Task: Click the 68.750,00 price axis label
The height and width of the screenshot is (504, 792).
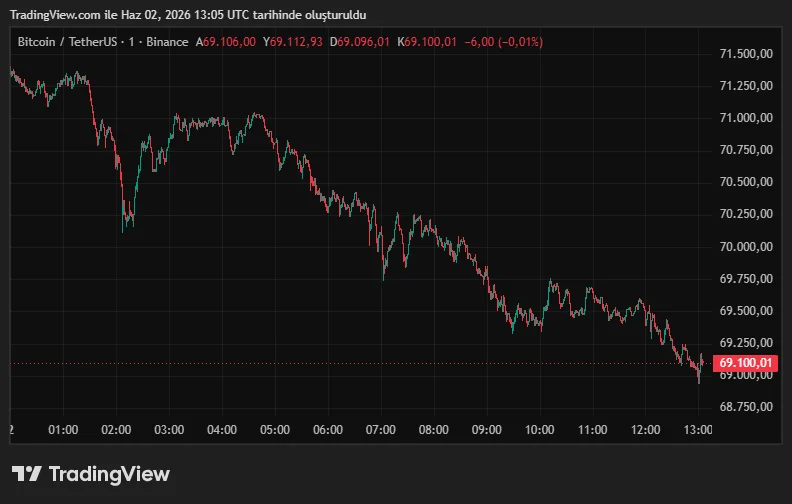Action: click(x=746, y=407)
